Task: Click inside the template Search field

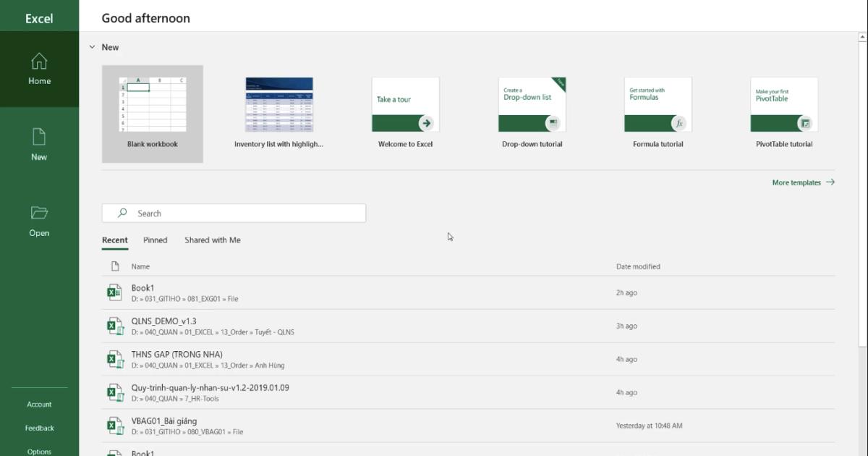Action: 231,213
